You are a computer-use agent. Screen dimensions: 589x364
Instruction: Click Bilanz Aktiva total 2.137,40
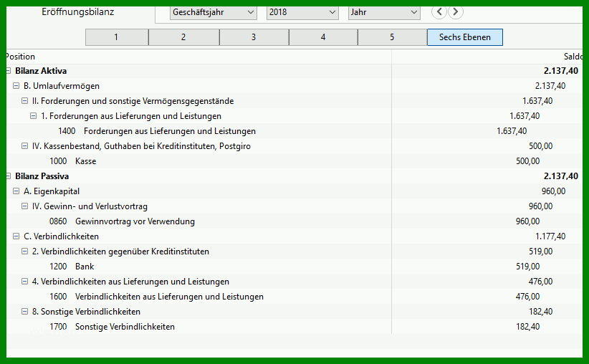561,71
